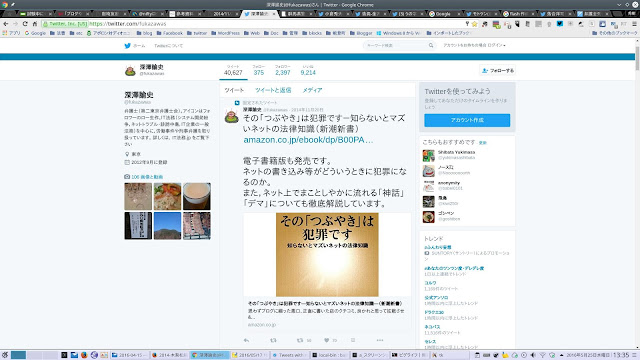Open the browser home page icon

tap(35, 24)
